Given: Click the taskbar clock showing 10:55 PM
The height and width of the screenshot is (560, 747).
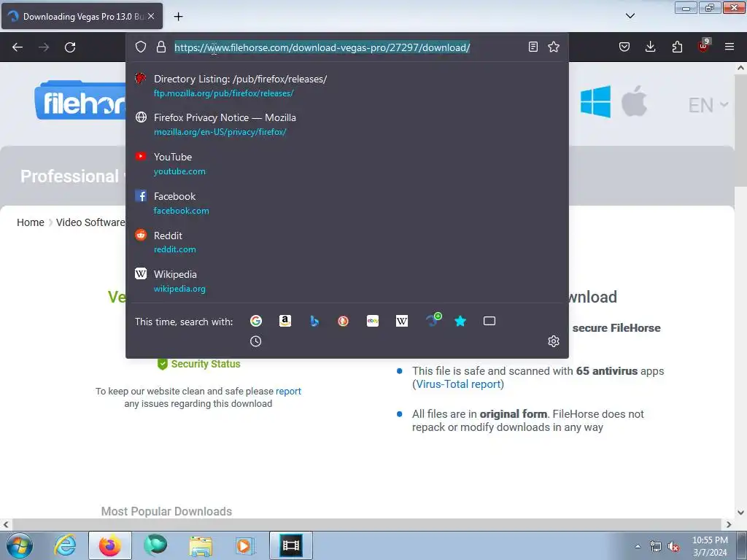Looking at the screenshot, I should tap(710, 546).
